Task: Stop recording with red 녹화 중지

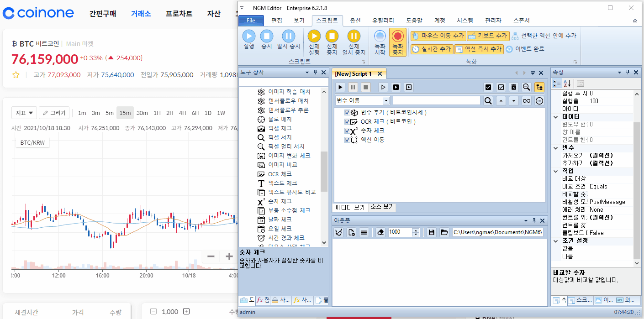Action: pos(398,42)
